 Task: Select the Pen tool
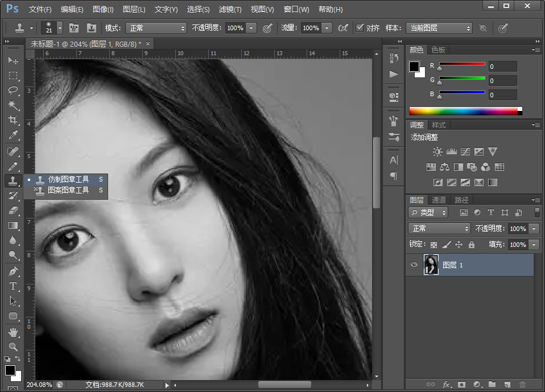pyautogui.click(x=13, y=271)
